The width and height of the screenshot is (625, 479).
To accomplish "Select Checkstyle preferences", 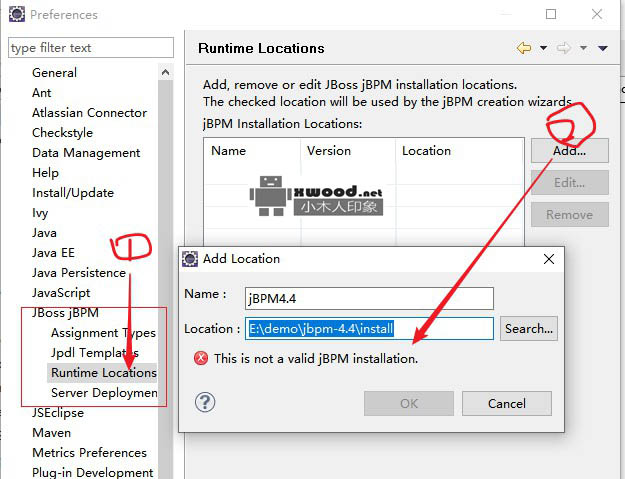I will [x=63, y=133].
